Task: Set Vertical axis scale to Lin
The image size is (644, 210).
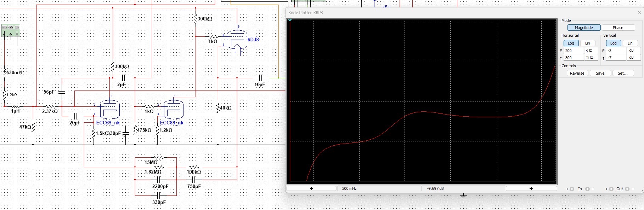Action: click(x=630, y=43)
